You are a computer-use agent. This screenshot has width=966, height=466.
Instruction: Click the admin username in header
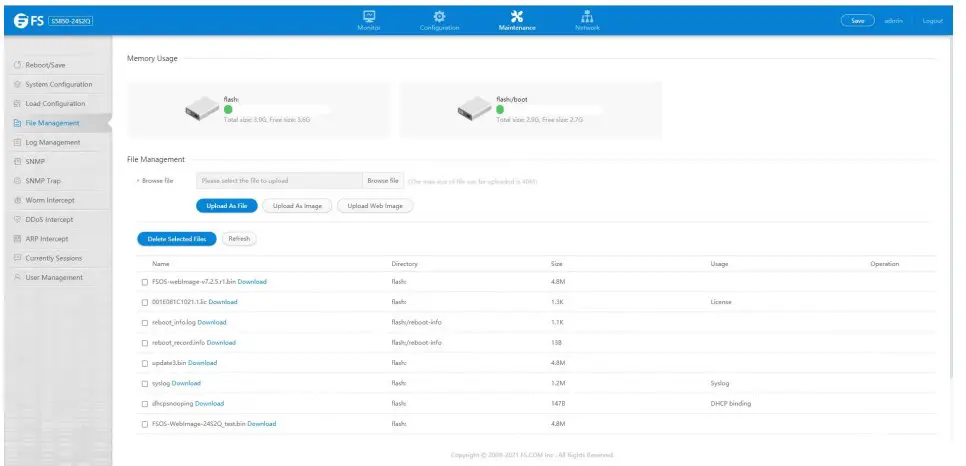894,21
